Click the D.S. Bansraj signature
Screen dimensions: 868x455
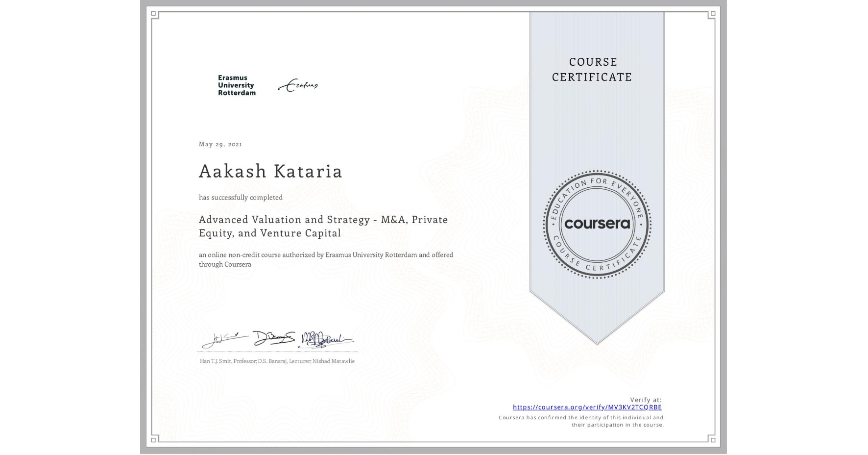pos(274,338)
